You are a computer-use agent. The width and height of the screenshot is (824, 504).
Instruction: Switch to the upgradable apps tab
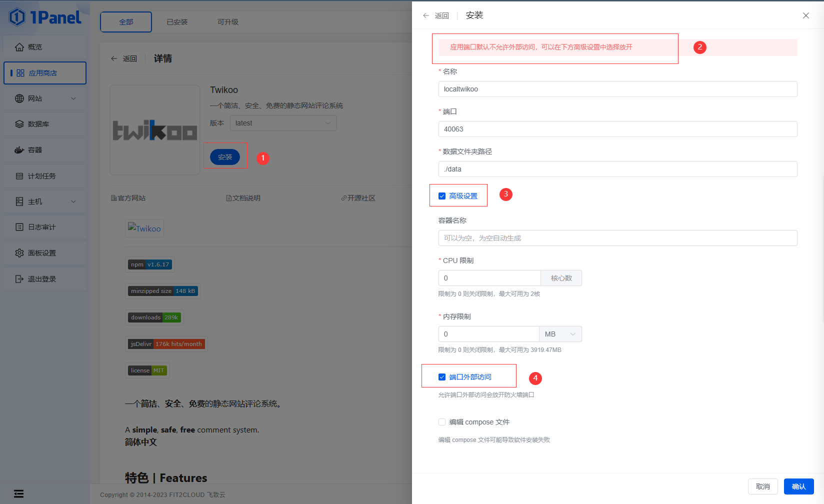point(228,22)
